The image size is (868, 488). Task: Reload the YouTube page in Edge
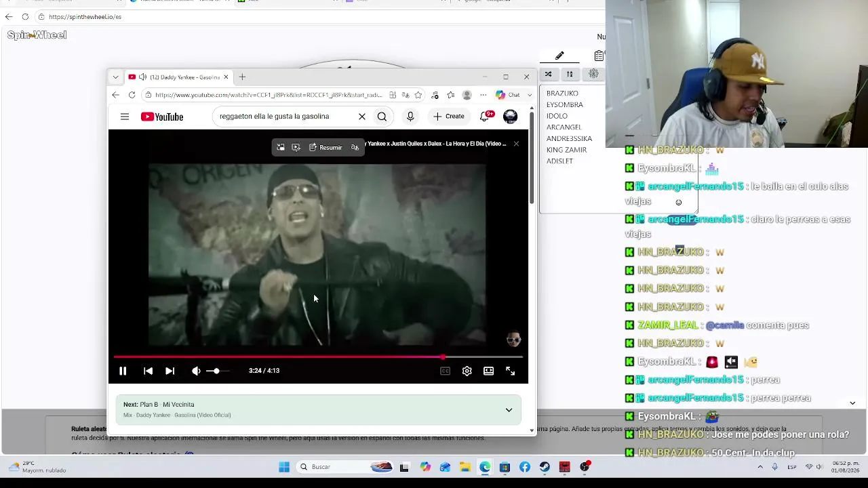click(132, 95)
